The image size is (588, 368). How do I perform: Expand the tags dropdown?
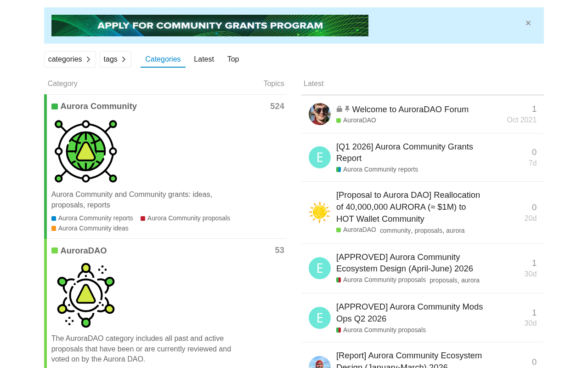(115, 59)
